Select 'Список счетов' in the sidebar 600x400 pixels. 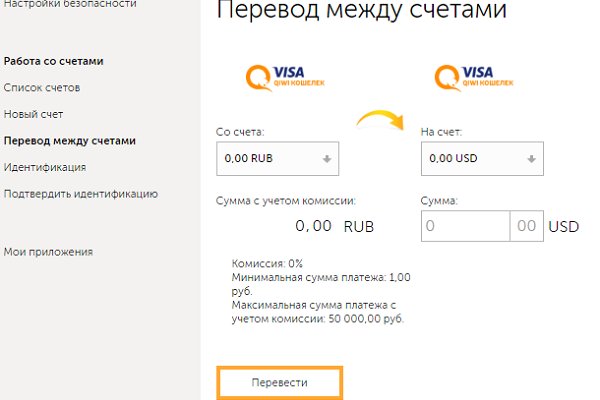42,88
